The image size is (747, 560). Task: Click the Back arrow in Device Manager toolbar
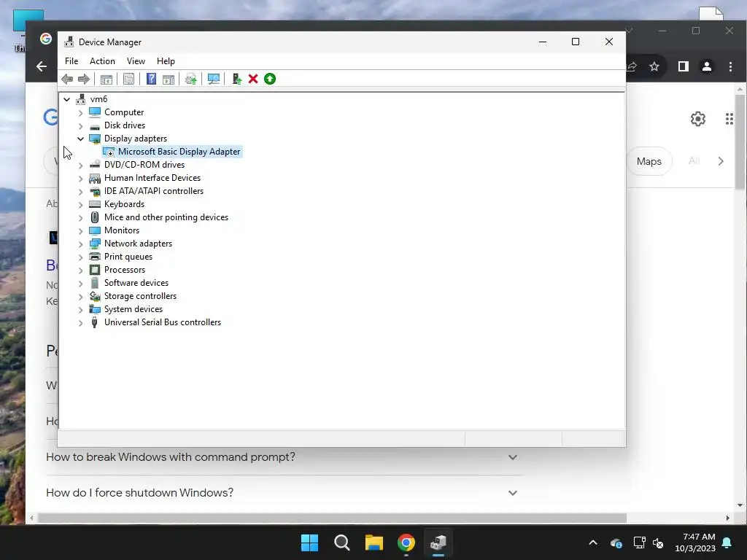(x=67, y=79)
